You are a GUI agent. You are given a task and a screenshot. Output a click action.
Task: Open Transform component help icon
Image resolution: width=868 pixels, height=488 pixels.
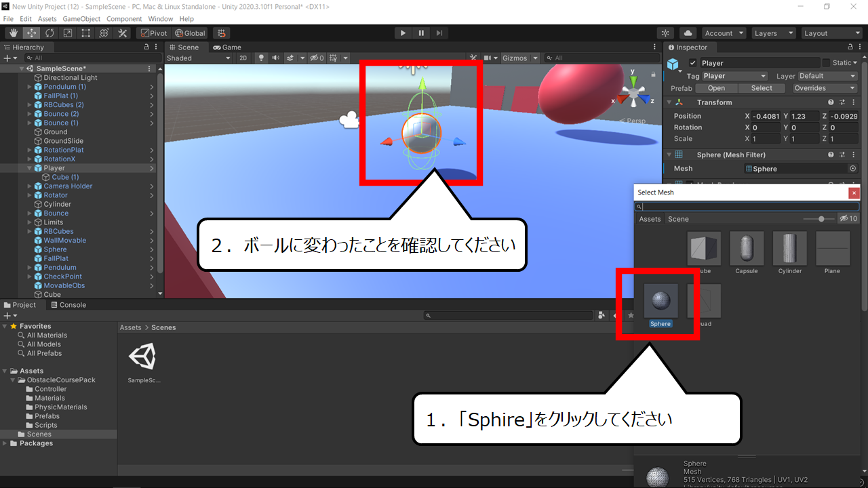831,102
